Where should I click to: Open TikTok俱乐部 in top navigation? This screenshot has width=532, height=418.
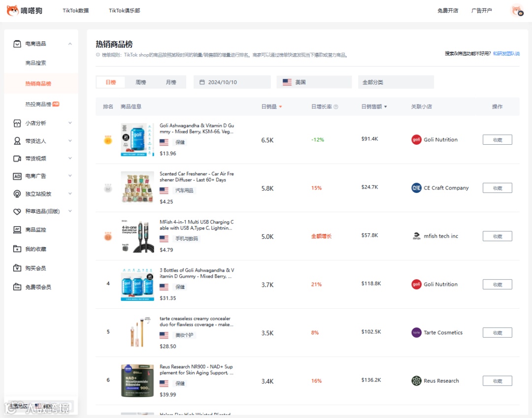click(x=125, y=10)
